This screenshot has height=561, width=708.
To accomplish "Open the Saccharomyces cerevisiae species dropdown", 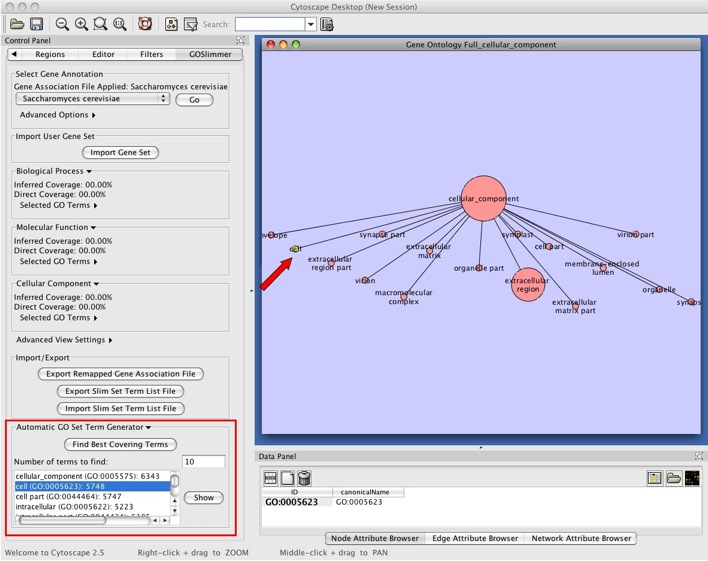I will [92, 100].
